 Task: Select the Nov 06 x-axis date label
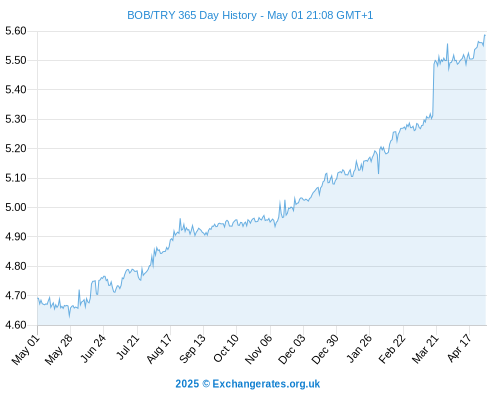(258, 350)
